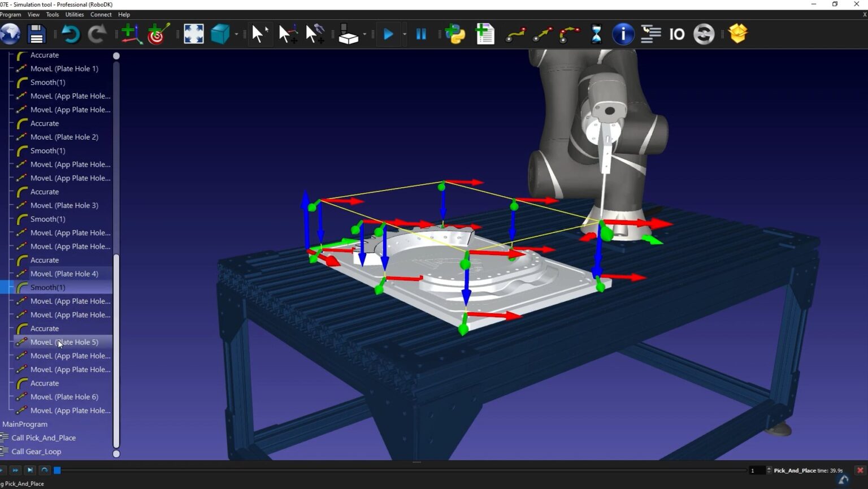Viewport: 868px width, 489px height.
Task: Select the MoveL Plate Hole 3 instruction
Action: tap(65, 205)
